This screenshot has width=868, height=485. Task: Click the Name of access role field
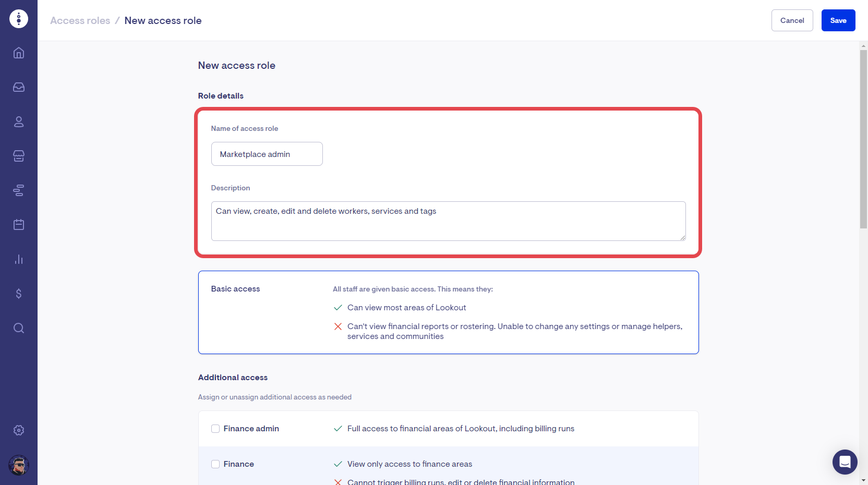pyautogui.click(x=267, y=154)
